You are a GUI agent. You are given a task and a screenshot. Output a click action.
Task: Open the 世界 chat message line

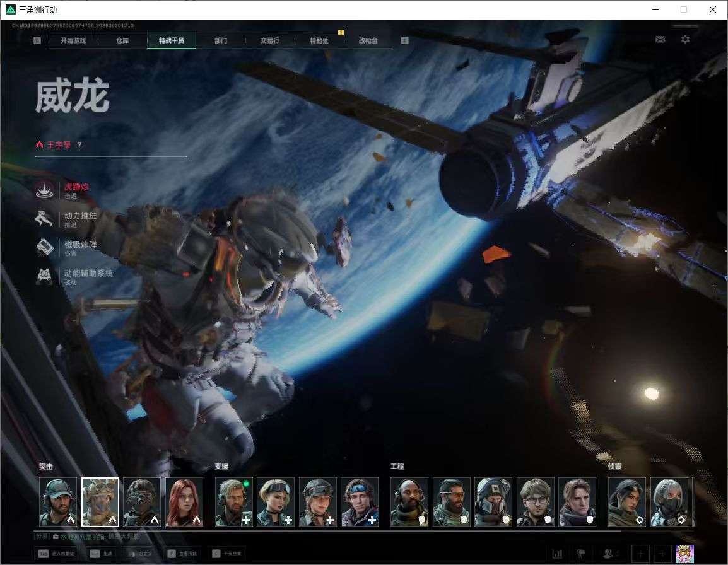click(x=88, y=537)
